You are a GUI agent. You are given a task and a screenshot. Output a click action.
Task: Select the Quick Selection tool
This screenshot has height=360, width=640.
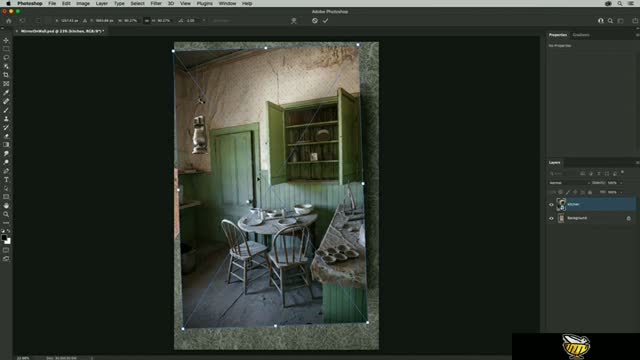[x=6, y=66]
